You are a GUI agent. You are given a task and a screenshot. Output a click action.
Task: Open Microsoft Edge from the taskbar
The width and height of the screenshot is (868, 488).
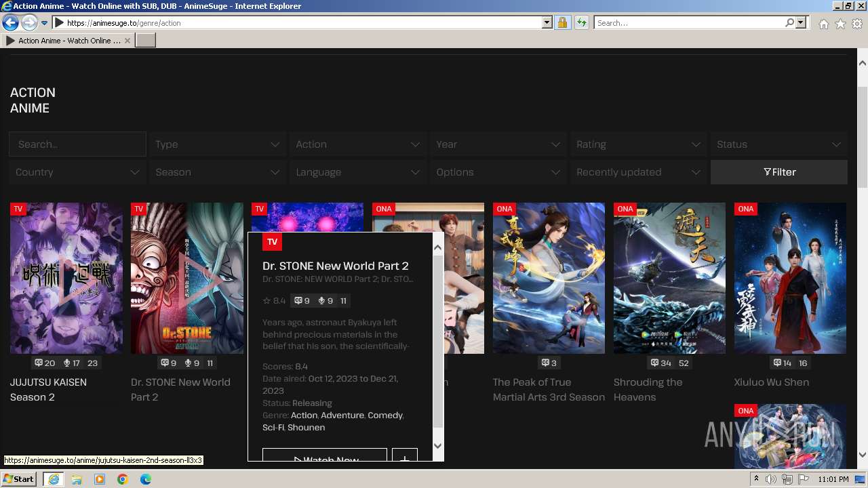tap(146, 479)
